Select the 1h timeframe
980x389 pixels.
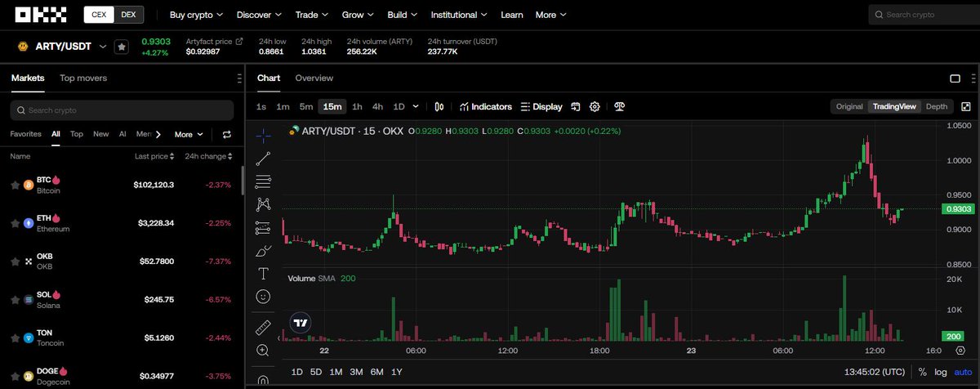point(357,106)
